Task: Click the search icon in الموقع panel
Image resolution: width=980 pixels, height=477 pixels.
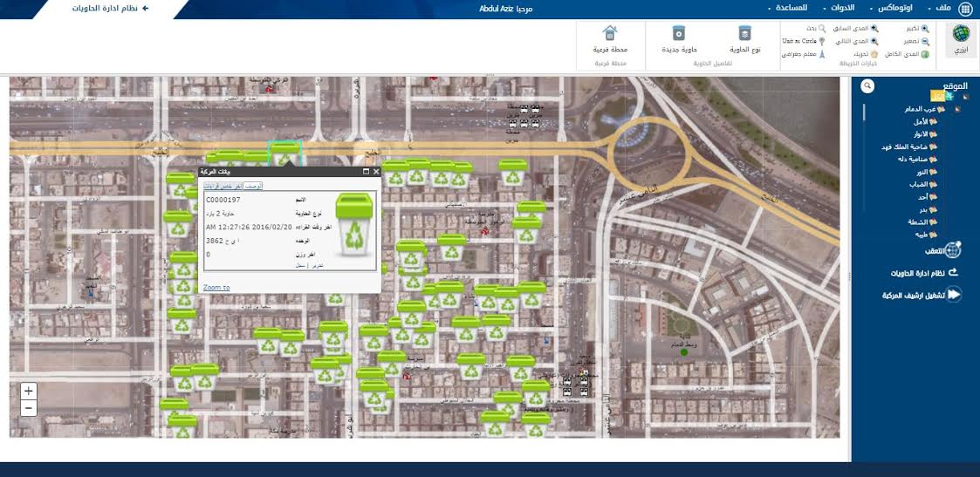Action: (867, 85)
